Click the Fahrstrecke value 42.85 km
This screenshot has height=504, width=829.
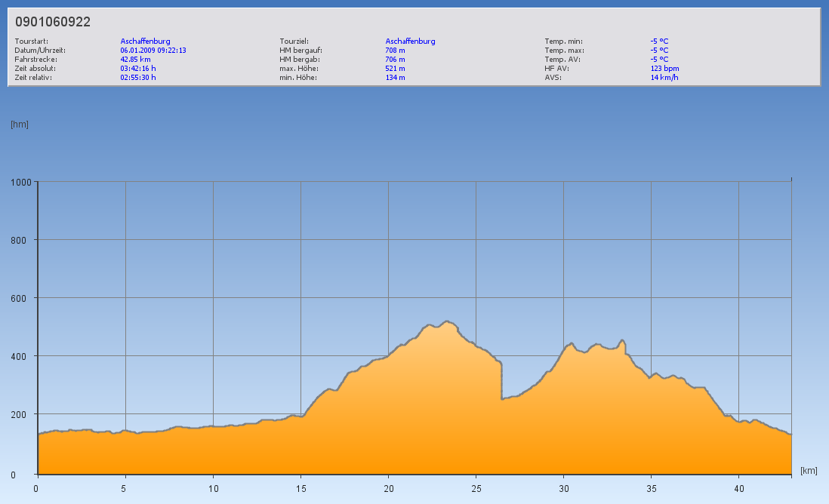click(135, 60)
